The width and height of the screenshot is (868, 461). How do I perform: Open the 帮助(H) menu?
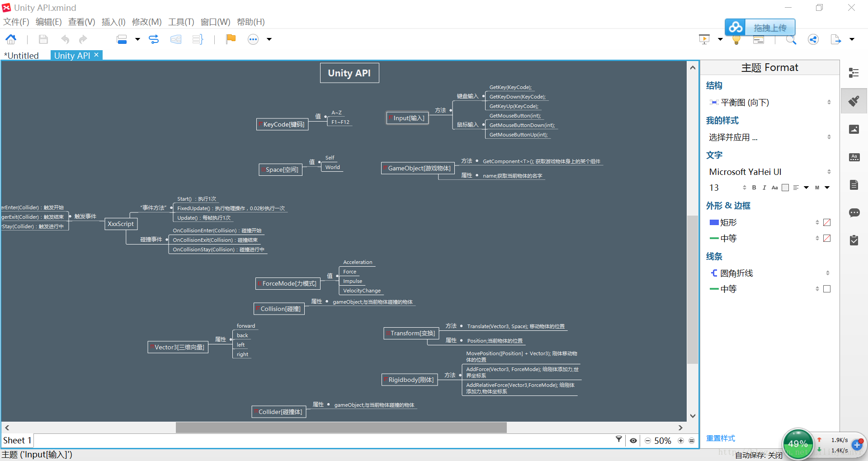[x=250, y=22]
